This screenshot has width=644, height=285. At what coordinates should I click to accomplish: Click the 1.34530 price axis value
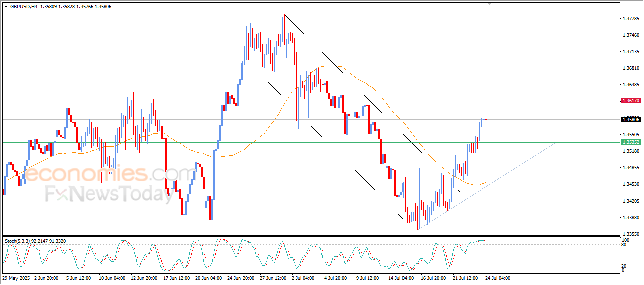pyautogui.click(x=631, y=184)
